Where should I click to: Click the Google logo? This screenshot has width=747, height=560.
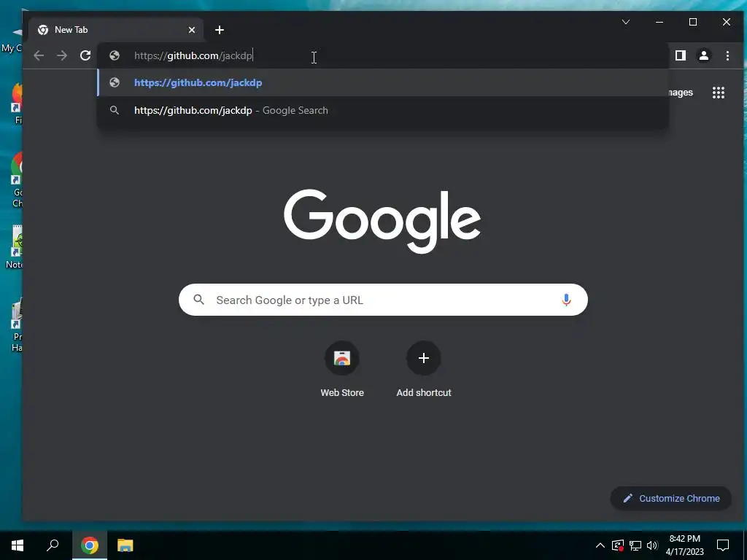[x=382, y=220]
